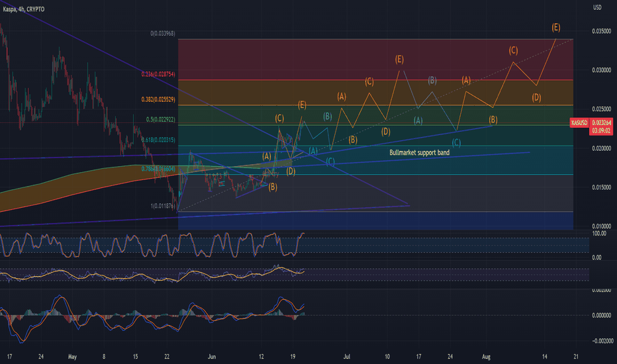The width and height of the screenshot is (617, 364).
Task: Click the 0.00 oscillator scale label
Action: click(597, 257)
